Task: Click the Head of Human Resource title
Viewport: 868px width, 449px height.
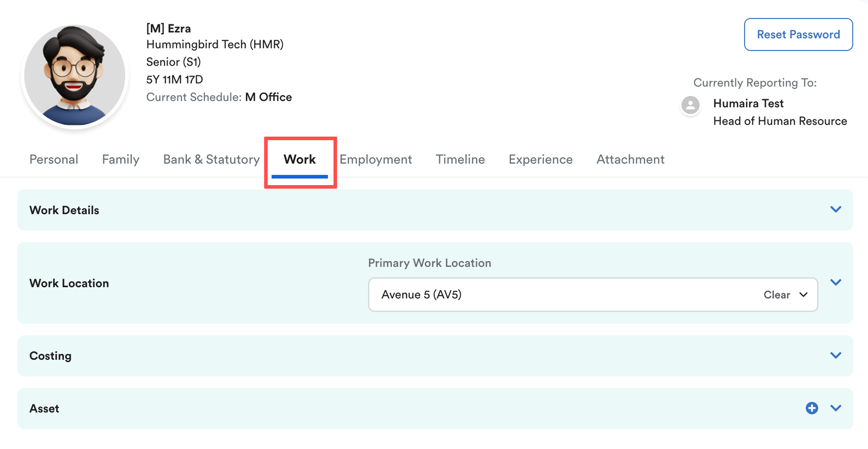Action: (x=780, y=121)
